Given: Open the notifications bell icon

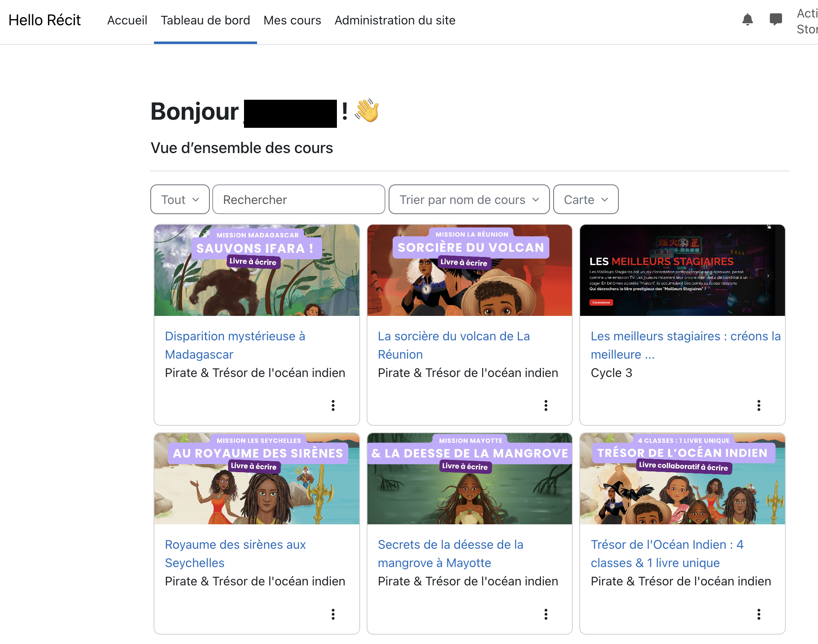Looking at the screenshot, I should [x=748, y=20].
